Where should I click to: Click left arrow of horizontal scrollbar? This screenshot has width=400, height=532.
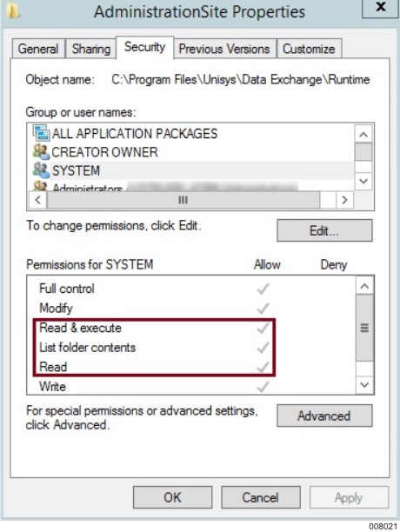pos(37,200)
